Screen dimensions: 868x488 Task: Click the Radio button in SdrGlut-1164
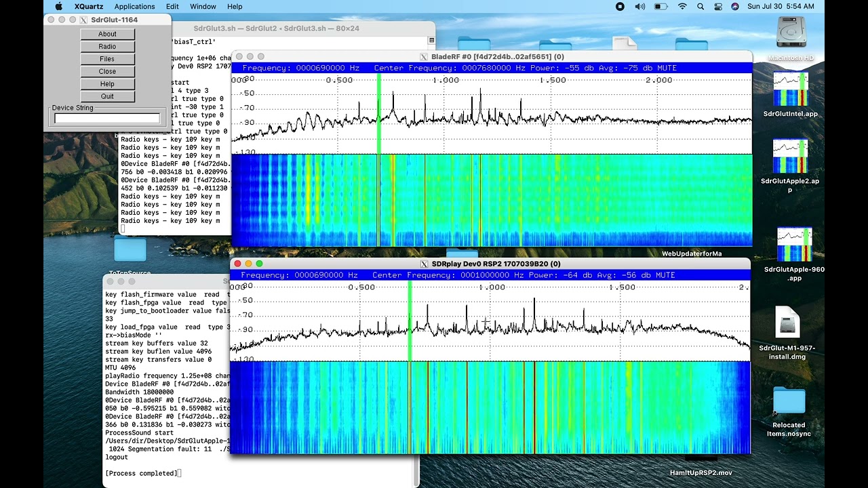tap(107, 46)
